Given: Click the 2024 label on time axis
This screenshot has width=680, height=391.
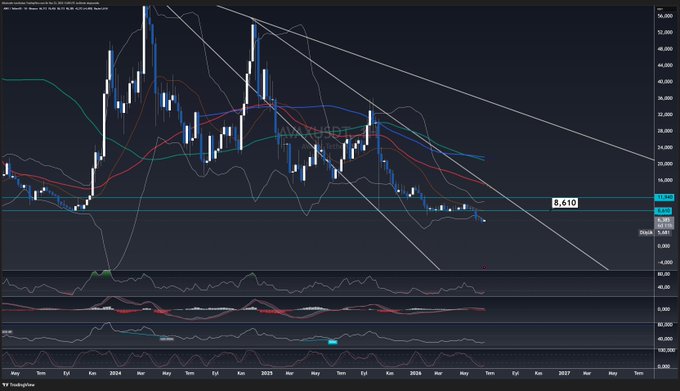Looking at the screenshot, I should coord(115,373).
